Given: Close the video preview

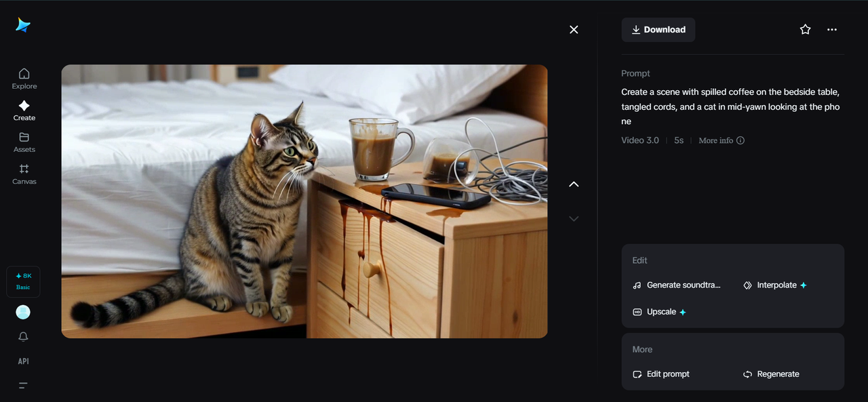Looking at the screenshot, I should tap(574, 30).
